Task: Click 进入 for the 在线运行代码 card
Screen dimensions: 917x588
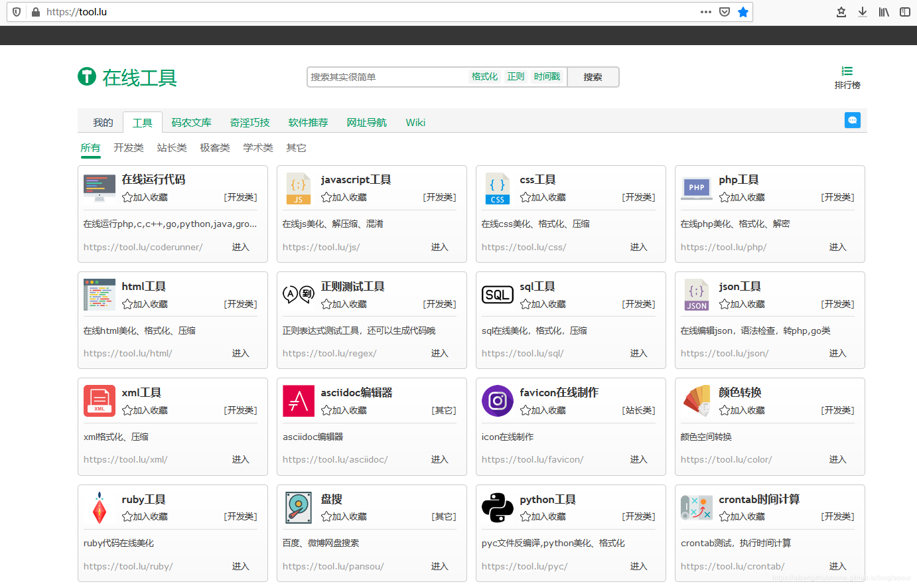Action: tap(241, 247)
